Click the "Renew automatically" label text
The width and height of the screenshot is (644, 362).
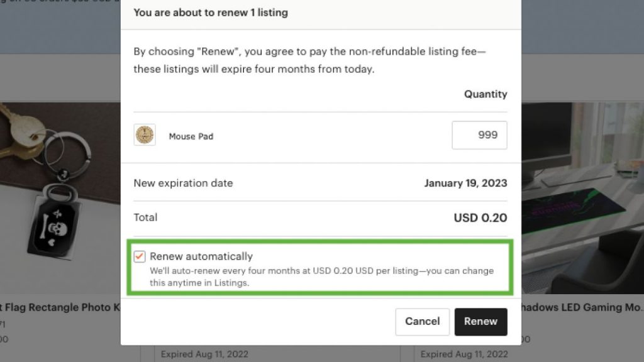201,256
